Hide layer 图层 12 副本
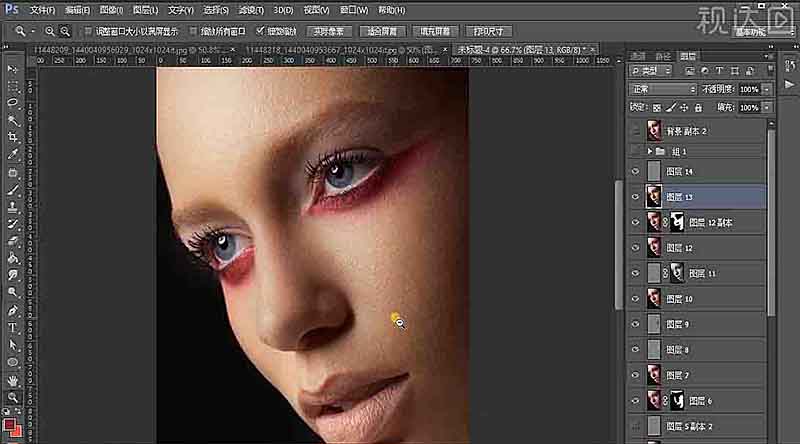This screenshot has height=444, width=800. pos(635,223)
